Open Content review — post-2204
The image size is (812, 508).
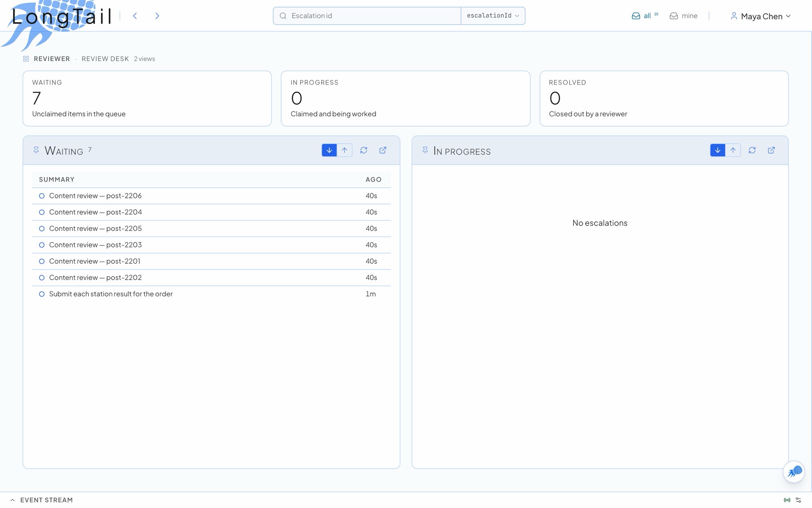click(x=212, y=212)
